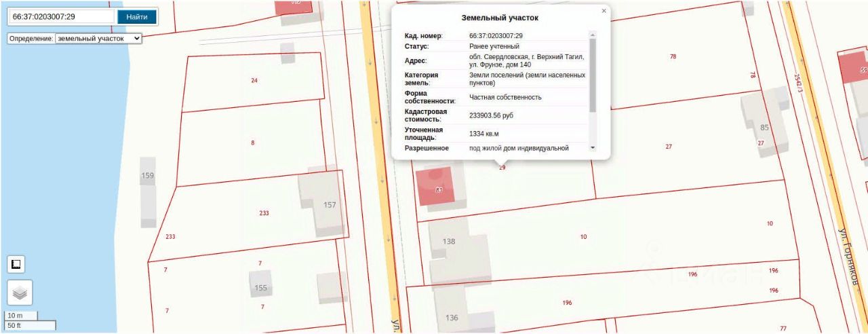868x334 pixels.
Task: Click building 159 on the map
Action: click(148, 191)
